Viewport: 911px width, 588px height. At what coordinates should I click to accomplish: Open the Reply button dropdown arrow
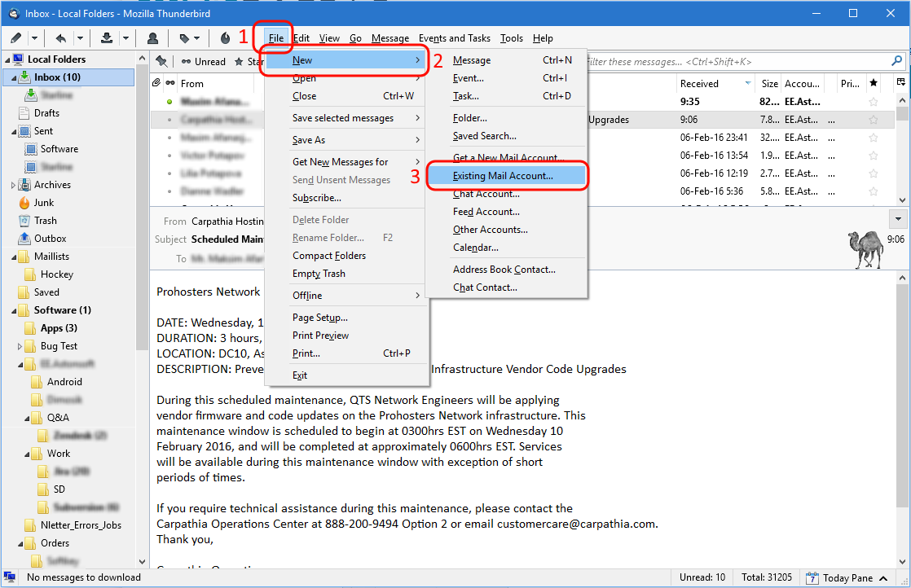coord(80,38)
